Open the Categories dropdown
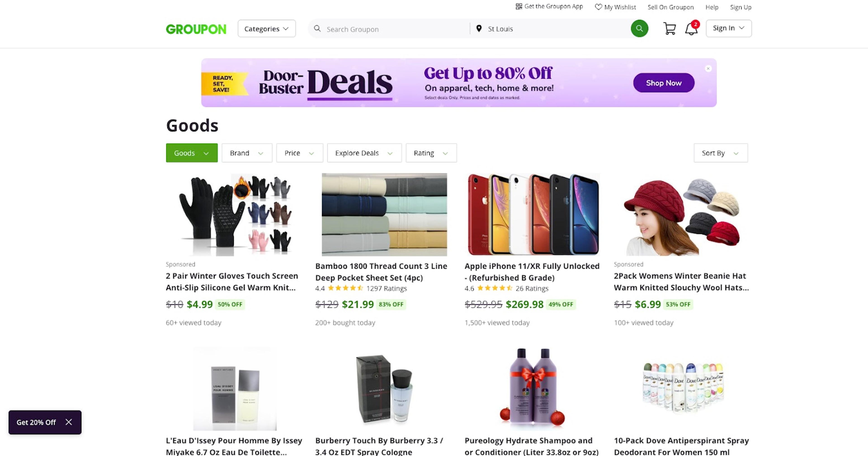 (x=266, y=29)
